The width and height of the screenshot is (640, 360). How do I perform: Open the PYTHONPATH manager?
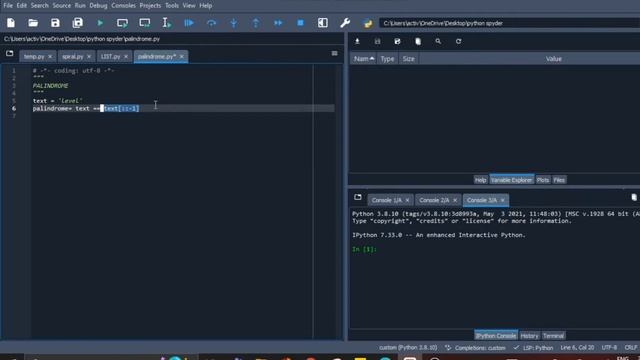(367, 23)
